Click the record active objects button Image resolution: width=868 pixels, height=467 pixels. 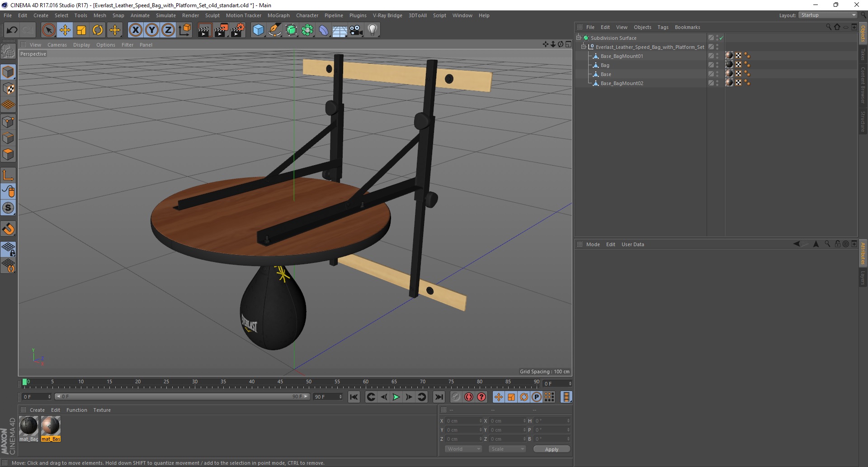456,397
